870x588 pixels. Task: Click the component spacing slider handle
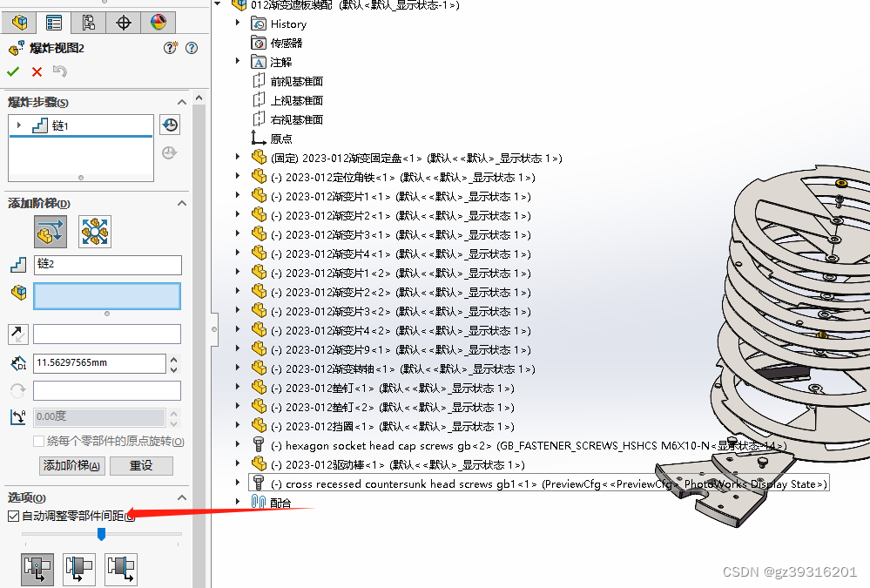pyautogui.click(x=101, y=534)
